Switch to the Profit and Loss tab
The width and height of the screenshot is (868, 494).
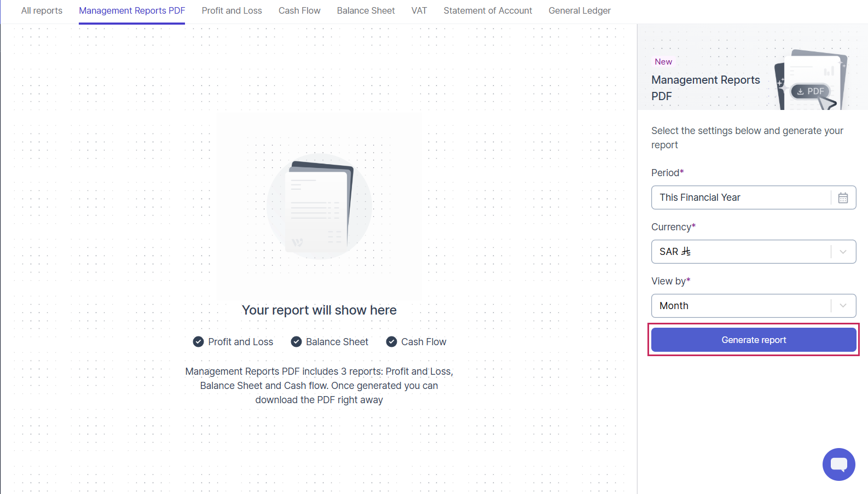[232, 11]
